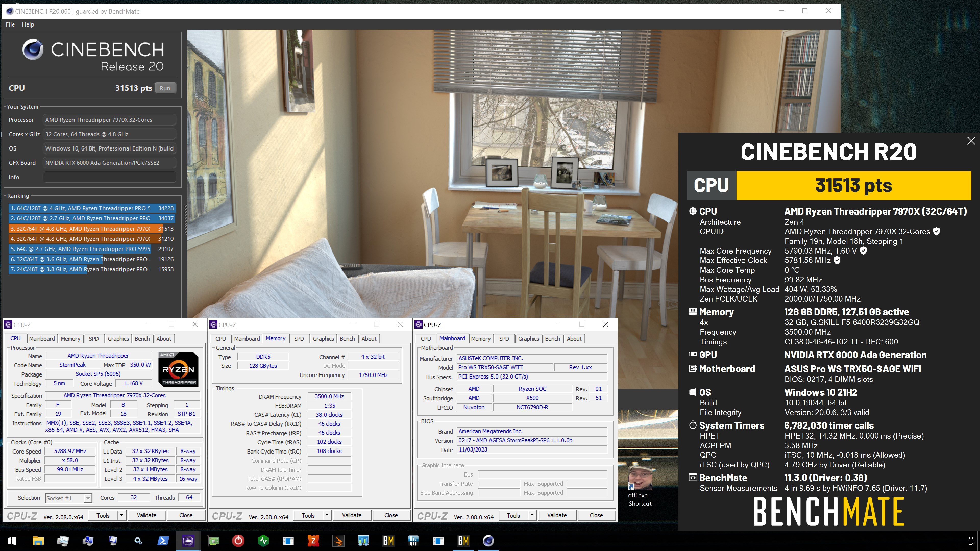Click the first BM BenchMate taskbar icon
The image size is (980, 551).
coord(388,540)
